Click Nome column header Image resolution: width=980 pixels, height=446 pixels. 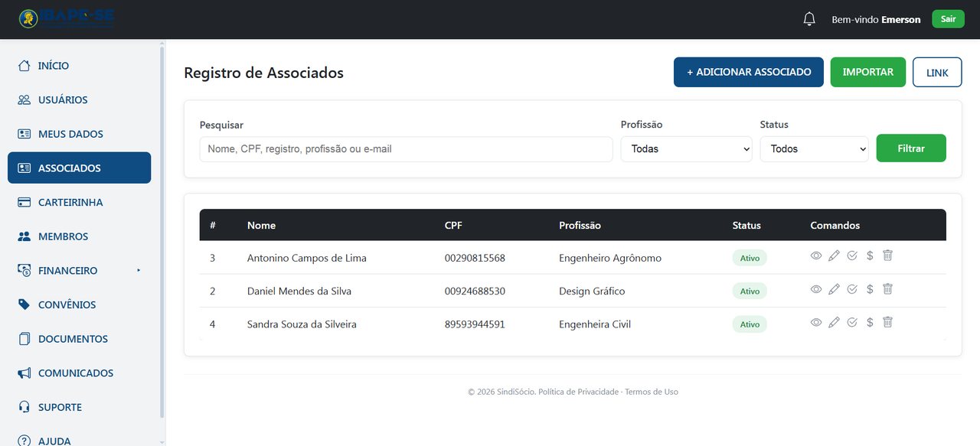tap(261, 226)
